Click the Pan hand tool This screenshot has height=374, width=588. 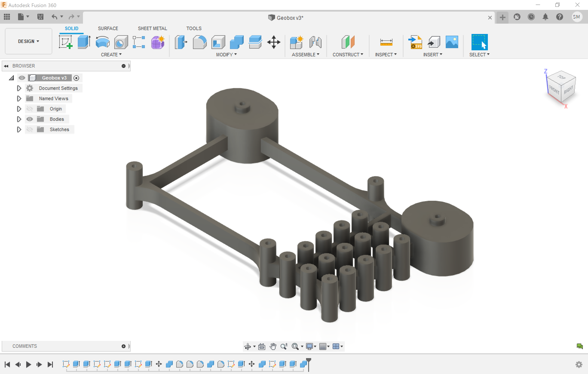pos(273,346)
